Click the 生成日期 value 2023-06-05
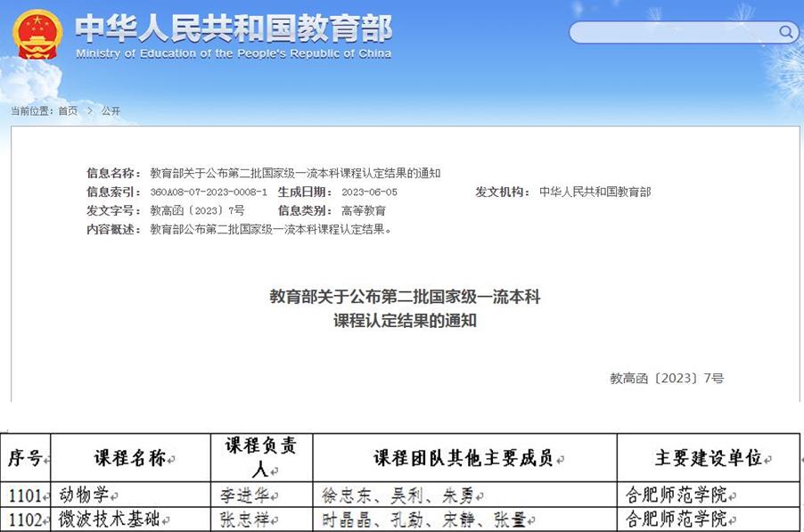The height and width of the screenshot is (532, 804). tap(369, 192)
